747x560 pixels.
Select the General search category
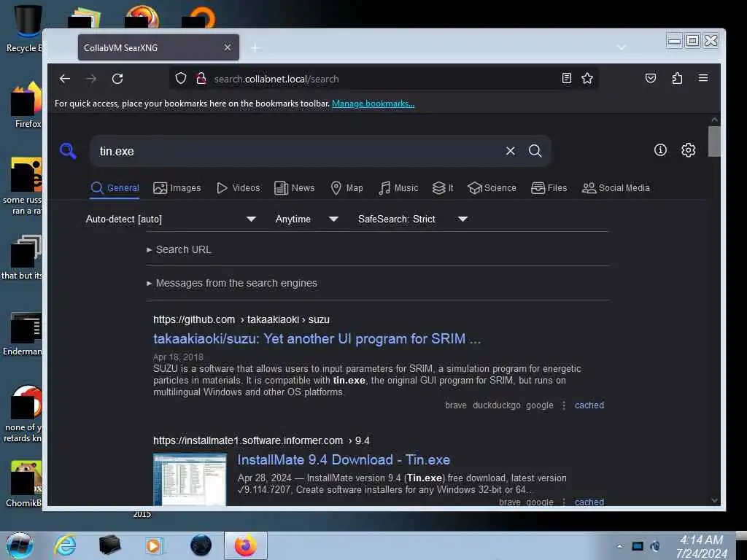(x=115, y=188)
